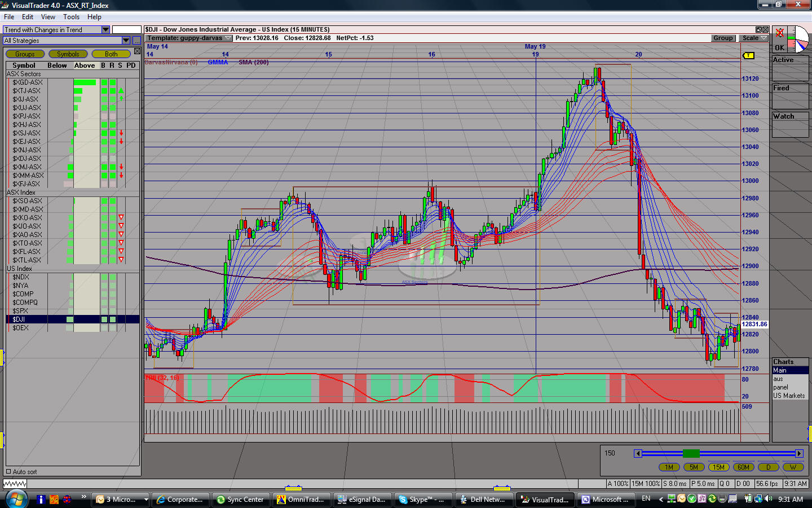
Task: Click red down arrow on $XEJ-ASX row
Action: click(x=121, y=141)
